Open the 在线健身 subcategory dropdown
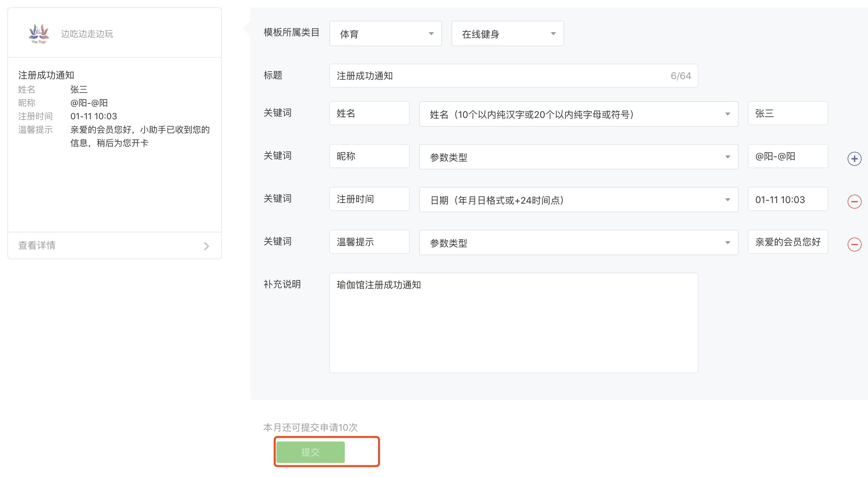868x477 pixels. click(x=507, y=33)
